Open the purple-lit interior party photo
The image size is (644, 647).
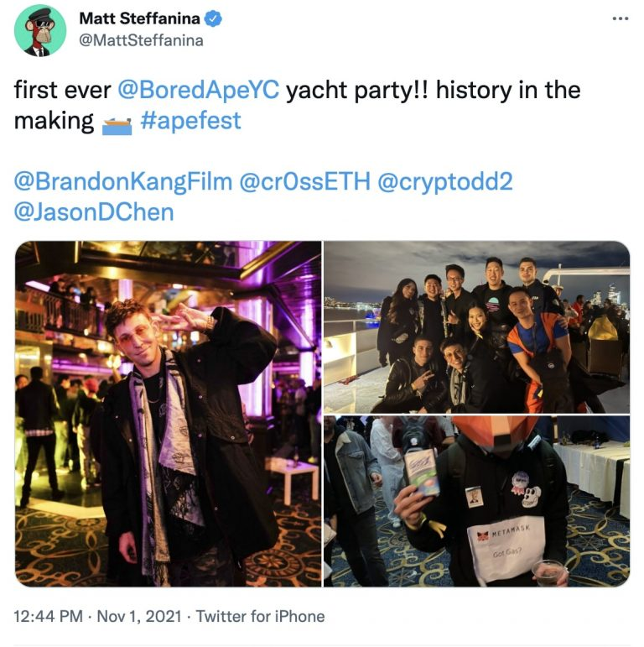point(169,414)
